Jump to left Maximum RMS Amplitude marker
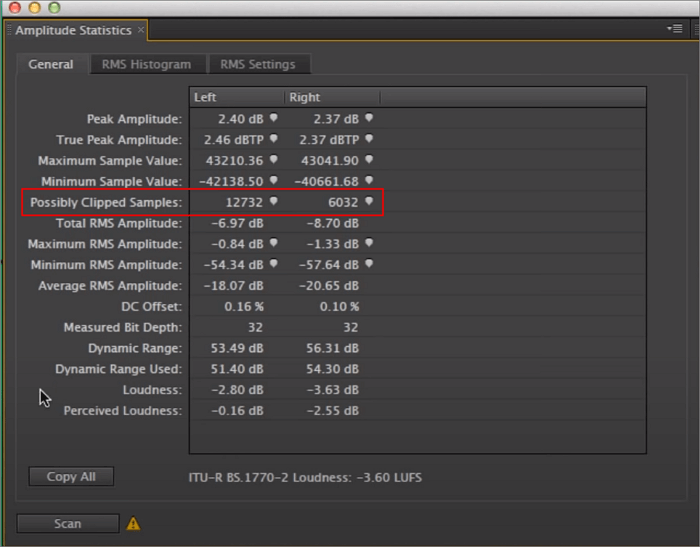This screenshot has height=547, width=700. 274,244
